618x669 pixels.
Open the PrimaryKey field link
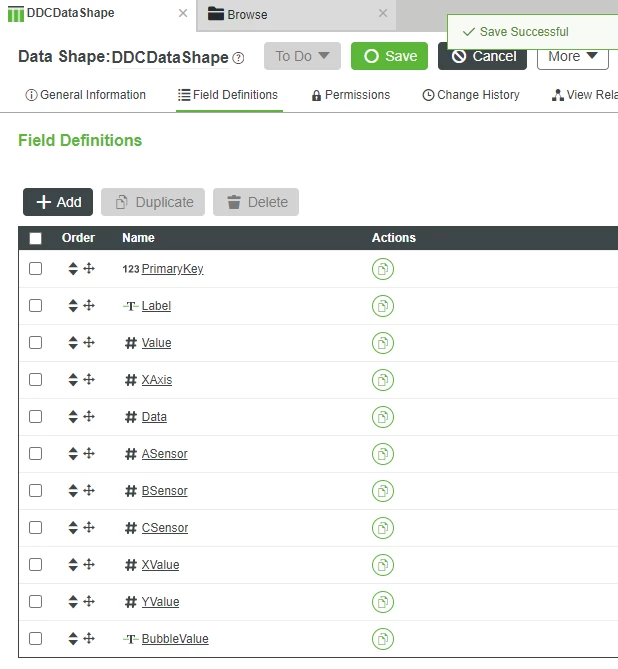[172, 269]
